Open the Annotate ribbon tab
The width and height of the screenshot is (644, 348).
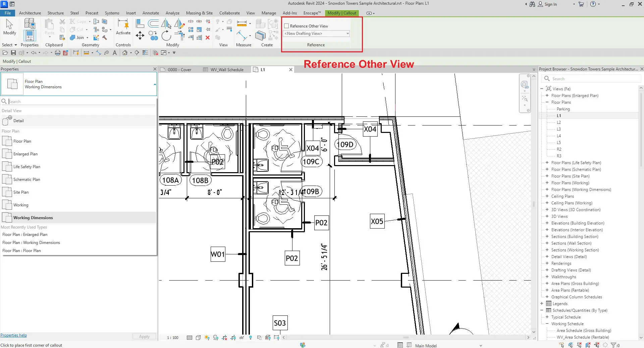[x=151, y=13]
